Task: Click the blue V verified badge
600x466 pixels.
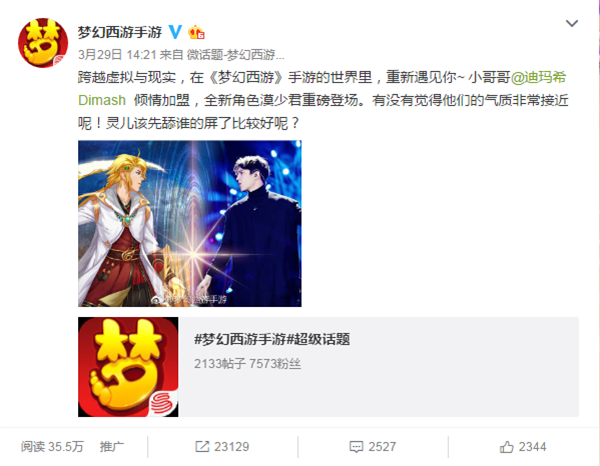Action: 175,32
